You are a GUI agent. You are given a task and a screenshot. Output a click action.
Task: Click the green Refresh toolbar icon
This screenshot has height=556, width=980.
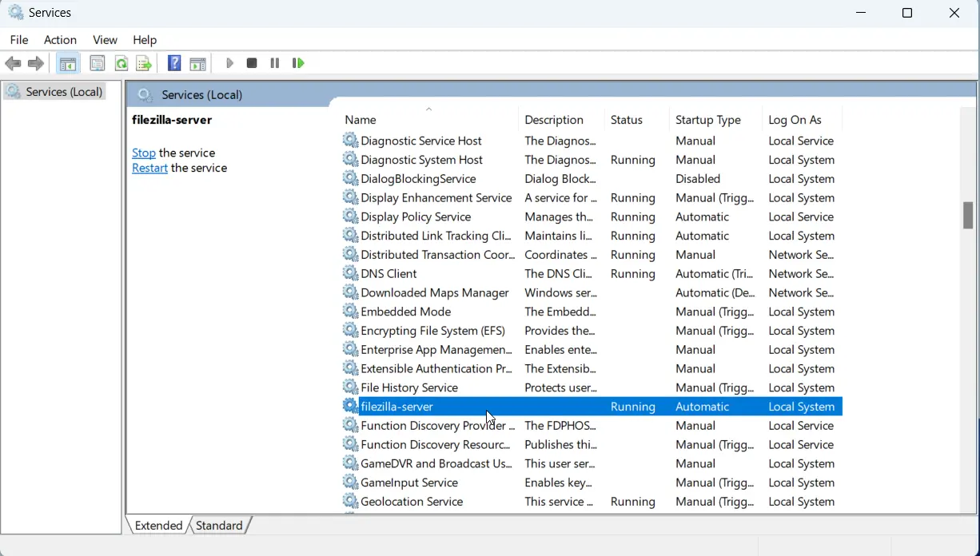tap(121, 63)
